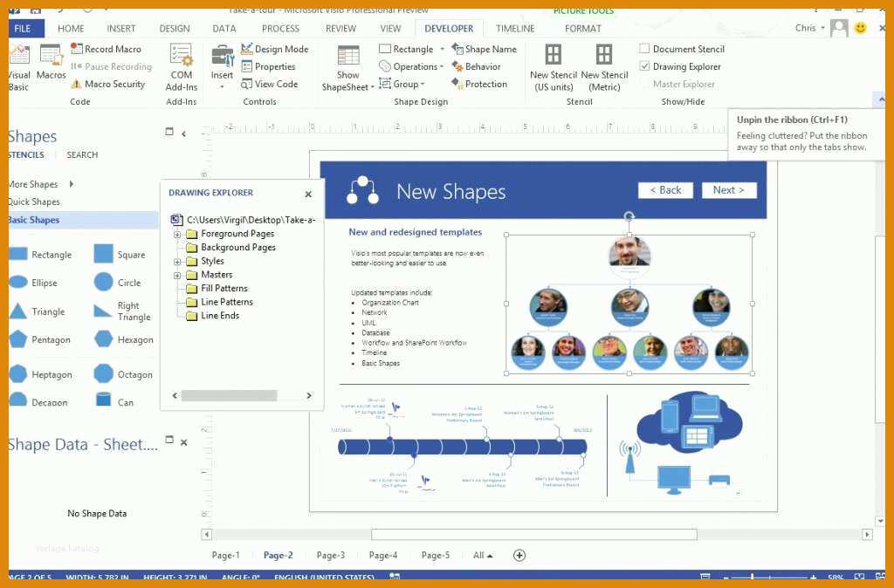894x588 pixels.
Task: Select the org chart picture
Action: (x=629, y=304)
